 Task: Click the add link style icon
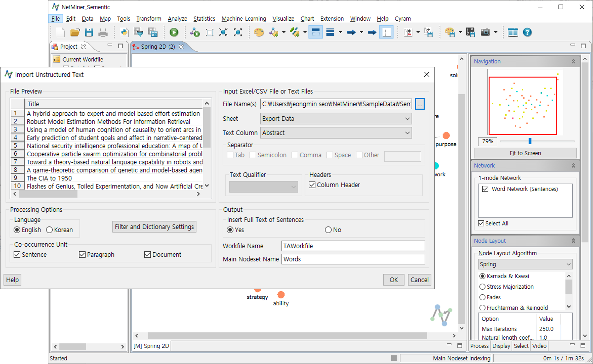(x=295, y=32)
